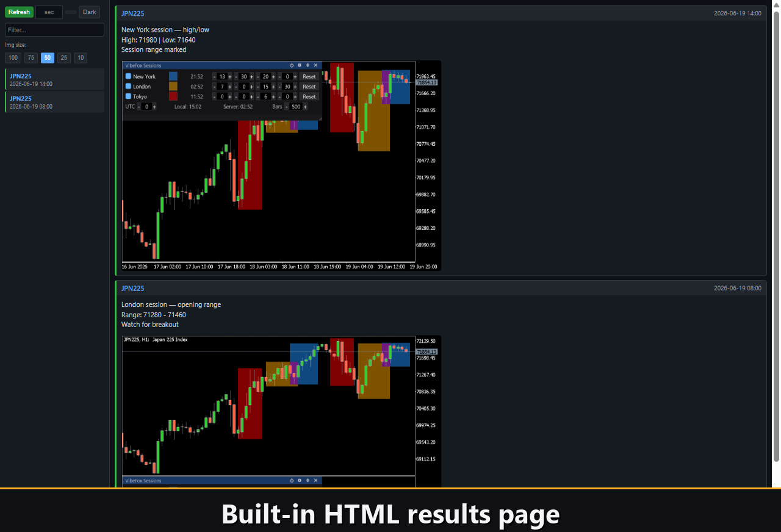
Task: Select JPN225 2026-06-19 08:00 entry in sidebar
Action: (x=54, y=102)
